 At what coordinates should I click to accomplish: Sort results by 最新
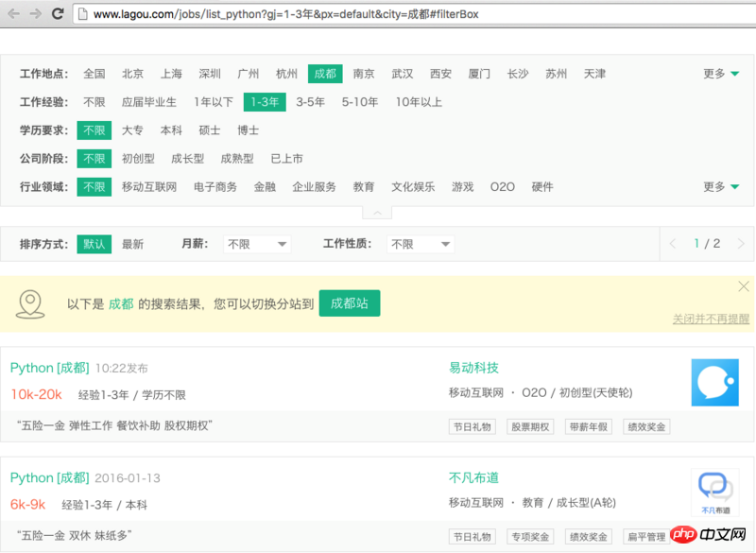[x=132, y=244]
